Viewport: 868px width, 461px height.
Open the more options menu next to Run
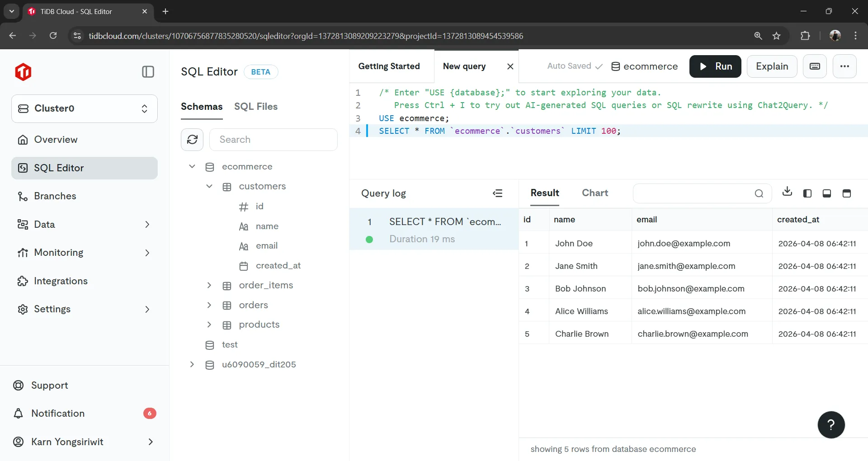tap(844, 66)
